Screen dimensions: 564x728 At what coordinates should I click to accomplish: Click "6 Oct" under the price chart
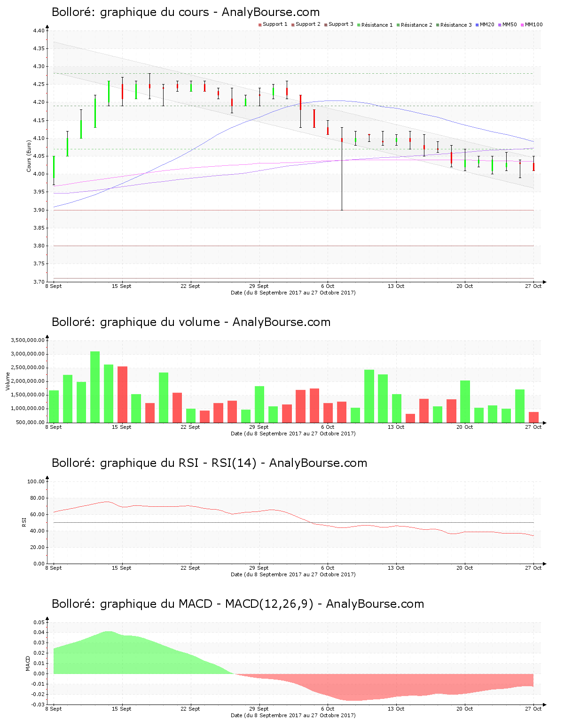point(328,286)
